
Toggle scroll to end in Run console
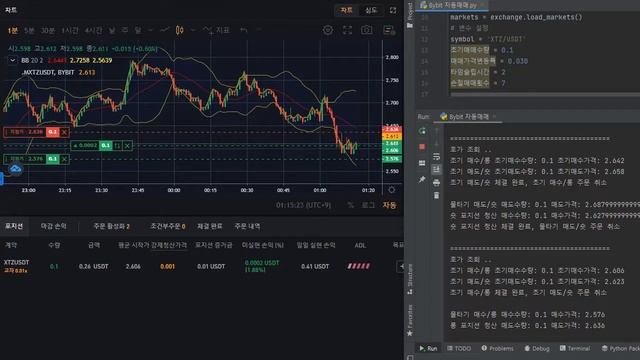436,169
